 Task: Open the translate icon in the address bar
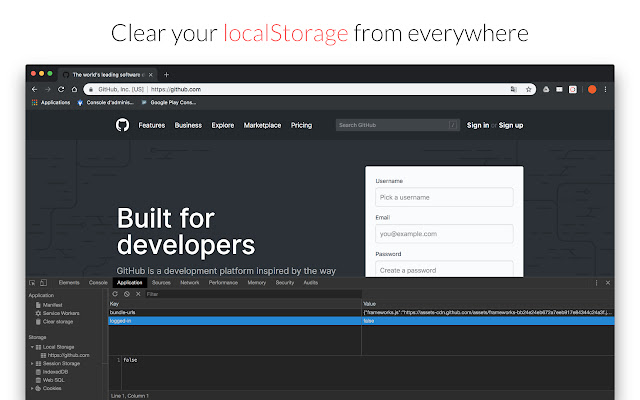(514, 89)
